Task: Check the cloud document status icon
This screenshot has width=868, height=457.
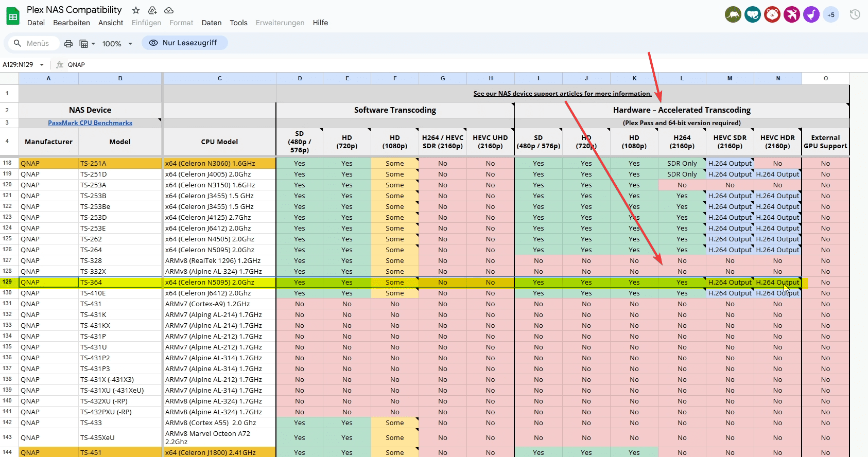Action: point(169,10)
